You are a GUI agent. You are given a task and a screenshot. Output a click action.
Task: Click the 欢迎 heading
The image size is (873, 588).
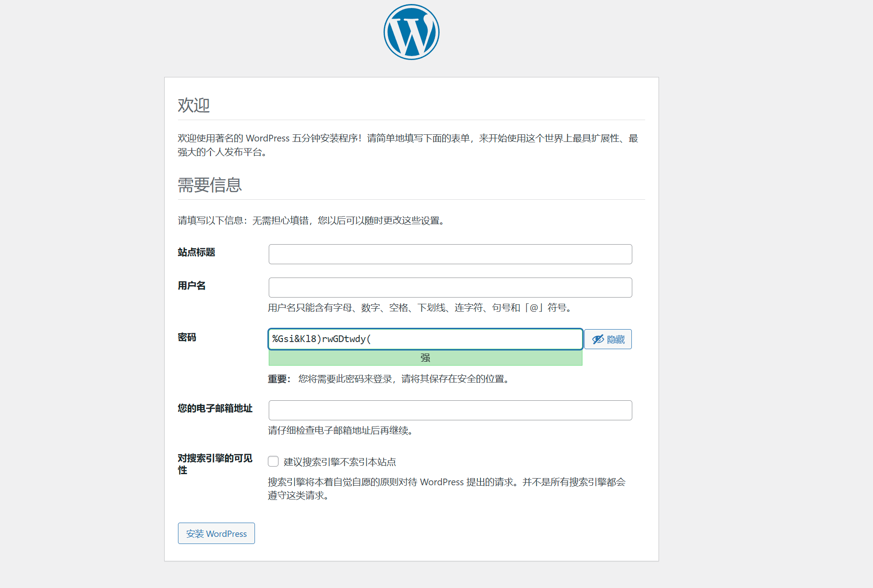(x=194, y=105)
